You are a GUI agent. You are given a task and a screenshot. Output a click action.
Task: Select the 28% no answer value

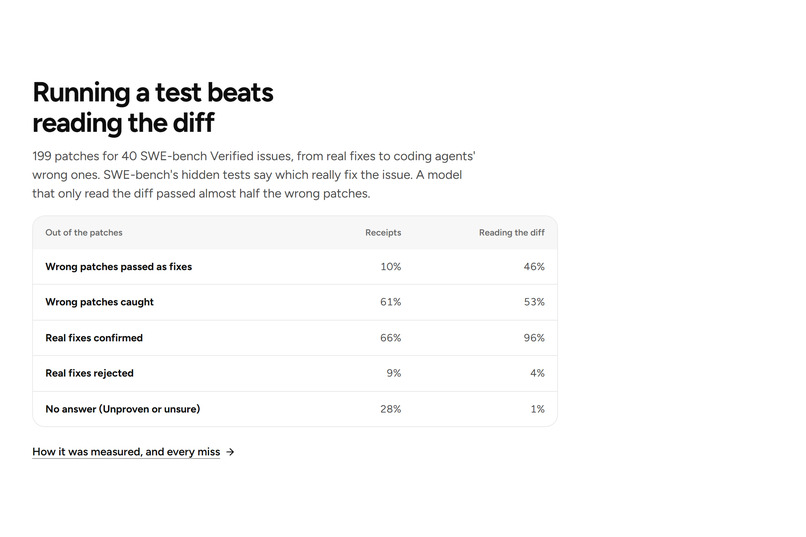coord(391,409)
